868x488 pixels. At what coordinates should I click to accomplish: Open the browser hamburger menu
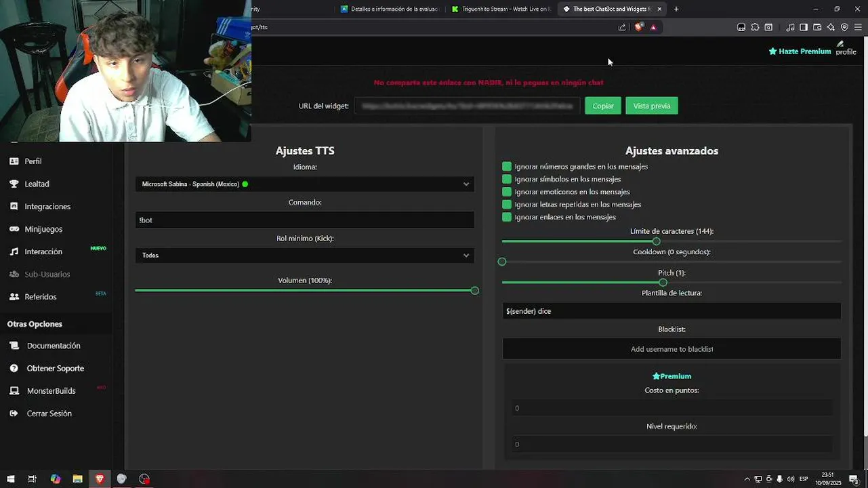pyautogui.click(x=858, y=27)
